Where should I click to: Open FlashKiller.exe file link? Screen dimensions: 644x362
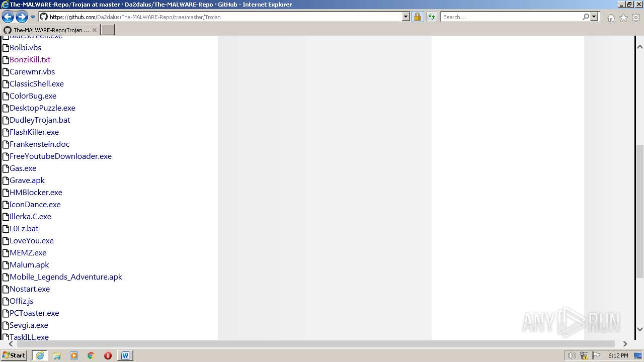click(34, 132)
